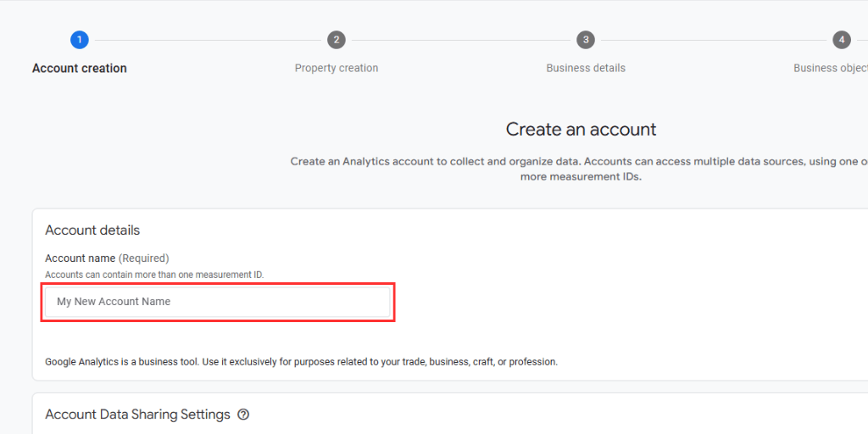
Task: Click the 'Account name (Required)' label
Action: (x=107, y=258)
